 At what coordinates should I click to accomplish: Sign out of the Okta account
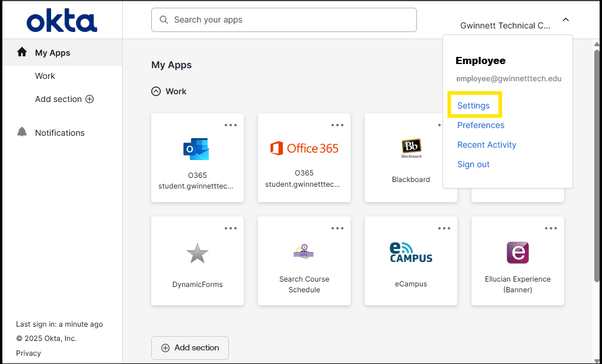tap(473, 164)
